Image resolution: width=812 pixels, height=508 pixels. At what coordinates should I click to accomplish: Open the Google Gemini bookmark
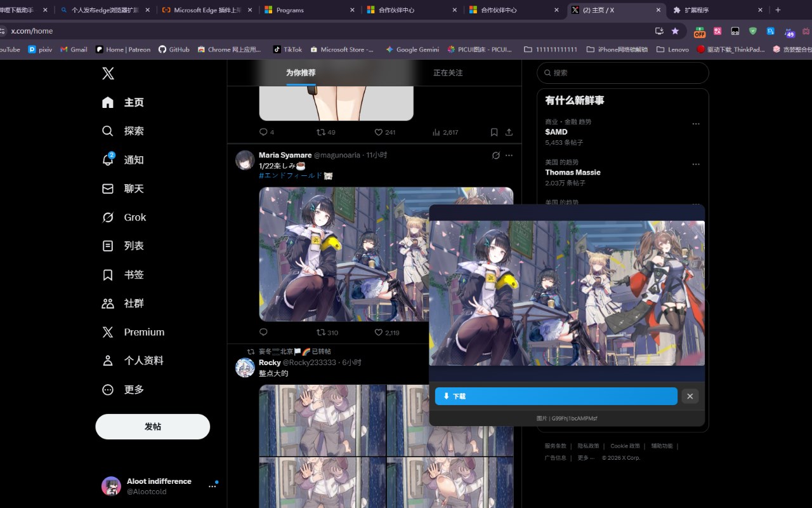pyautogui.click(x=412, y=50)
